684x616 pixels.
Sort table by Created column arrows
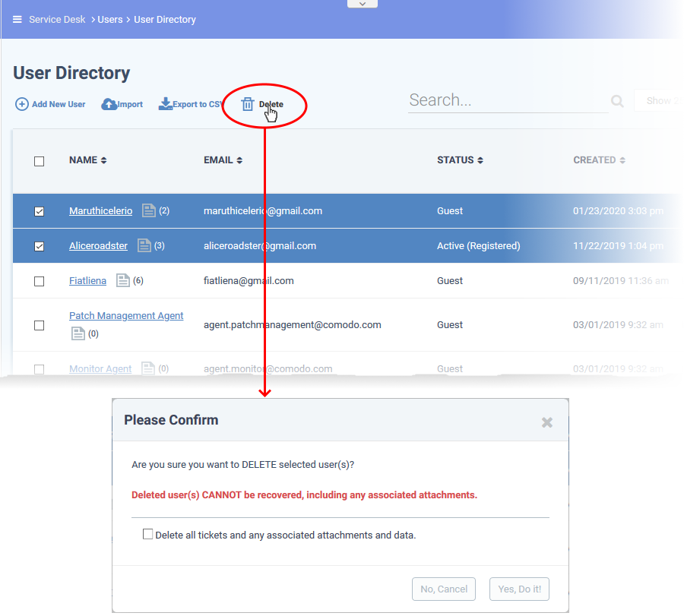[x=622, y=160]
